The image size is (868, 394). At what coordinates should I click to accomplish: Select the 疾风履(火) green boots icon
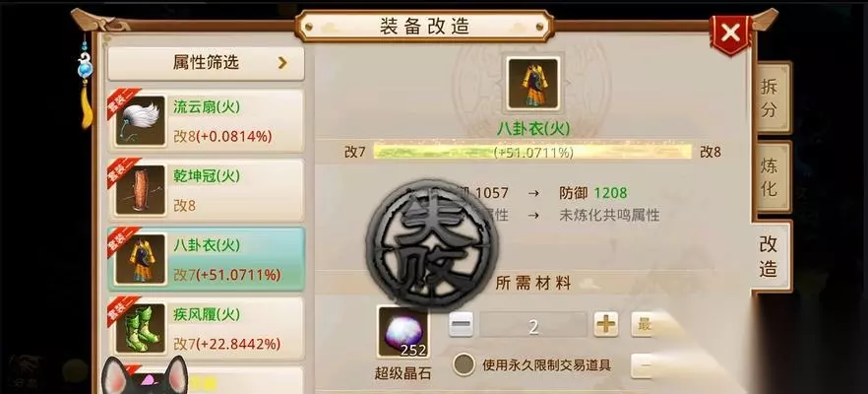[x=140, y=328]
